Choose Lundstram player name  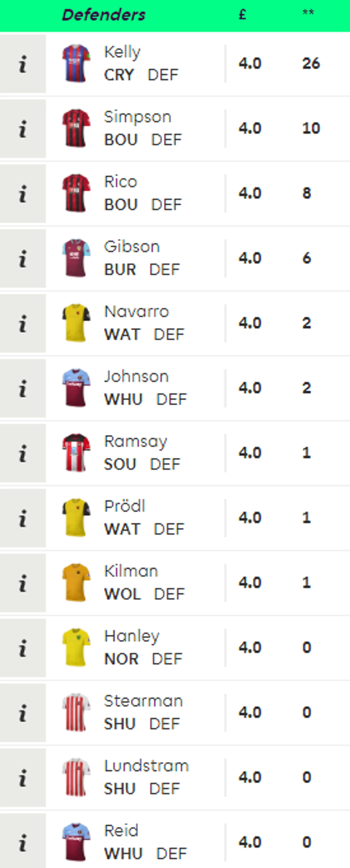(x=146, y=766)
